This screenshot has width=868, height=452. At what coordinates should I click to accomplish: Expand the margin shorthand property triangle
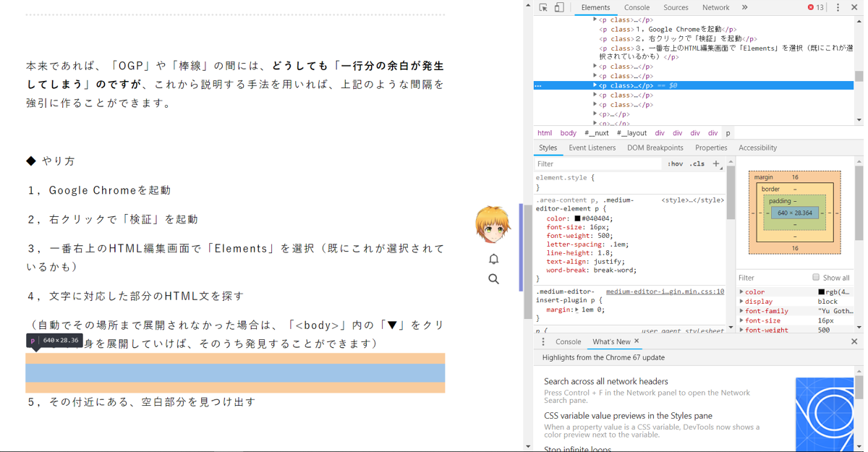click(576, 310)
